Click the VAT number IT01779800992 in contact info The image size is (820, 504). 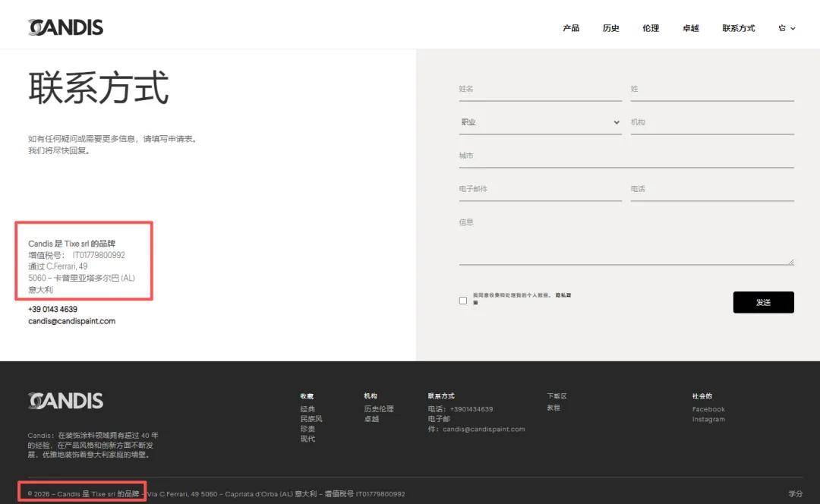(x=99, y=255)
